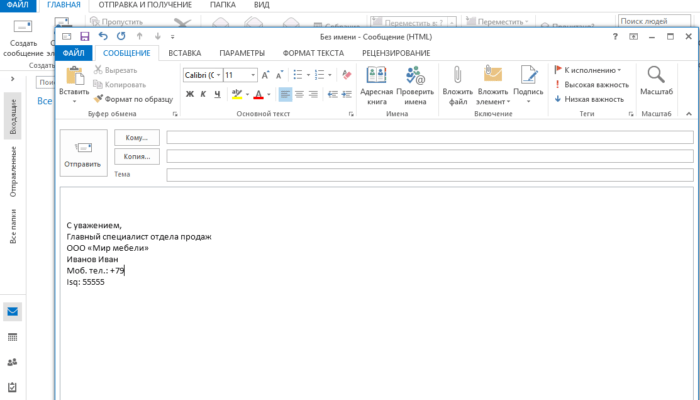Image resolution: width=700 pixels, height=400 pixels.
Task: Open the font name Calibri dropdown
Action: (x=218, y=75)
